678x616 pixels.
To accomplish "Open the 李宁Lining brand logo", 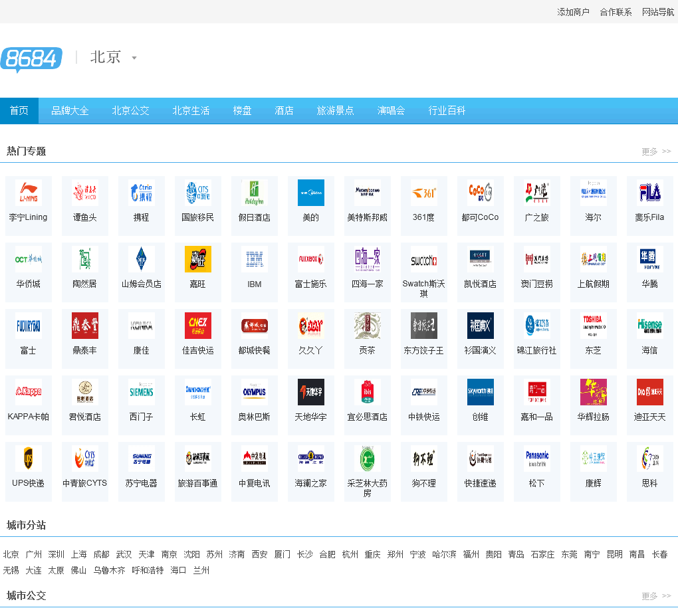I will pyautogui.click(x=28, y=192).
